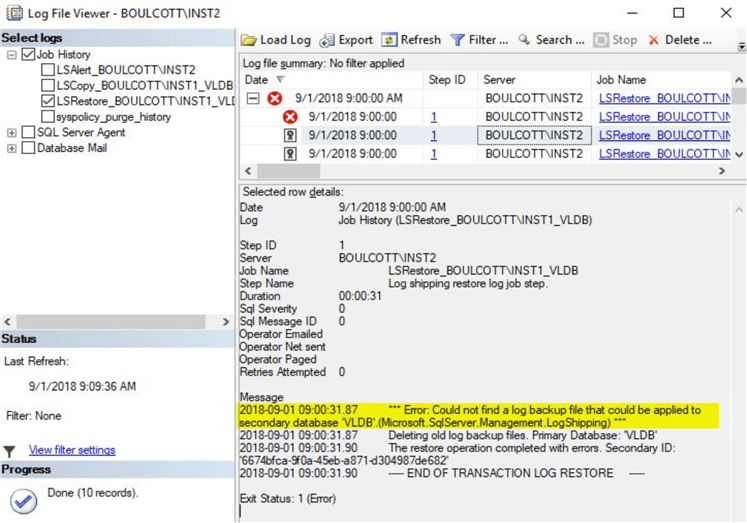Click the Date column sort arrow

281,80
